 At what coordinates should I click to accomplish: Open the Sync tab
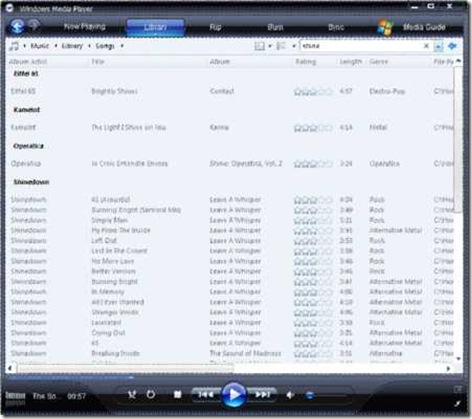click(335, 27)
